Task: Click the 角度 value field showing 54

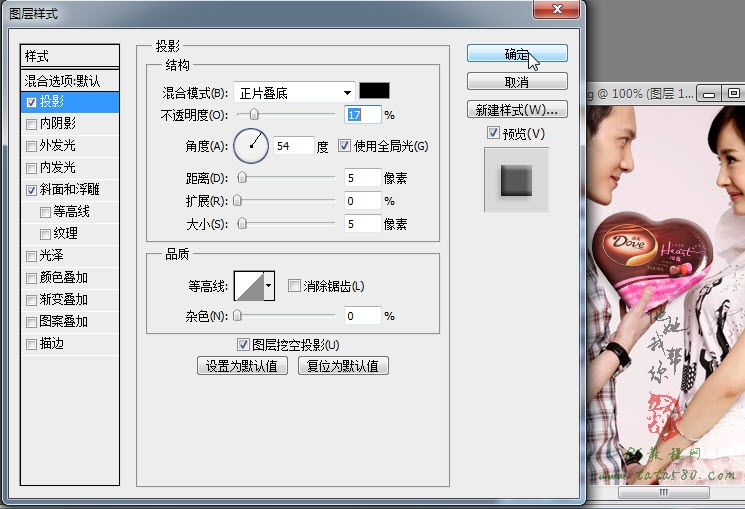Action: point(294,145)
